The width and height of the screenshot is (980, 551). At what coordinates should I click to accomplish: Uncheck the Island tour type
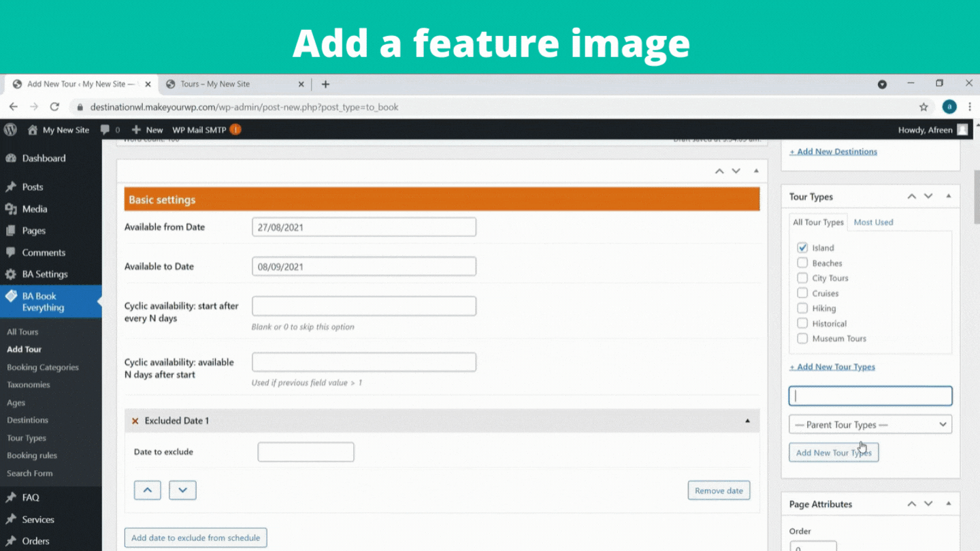tap(802, 248)
